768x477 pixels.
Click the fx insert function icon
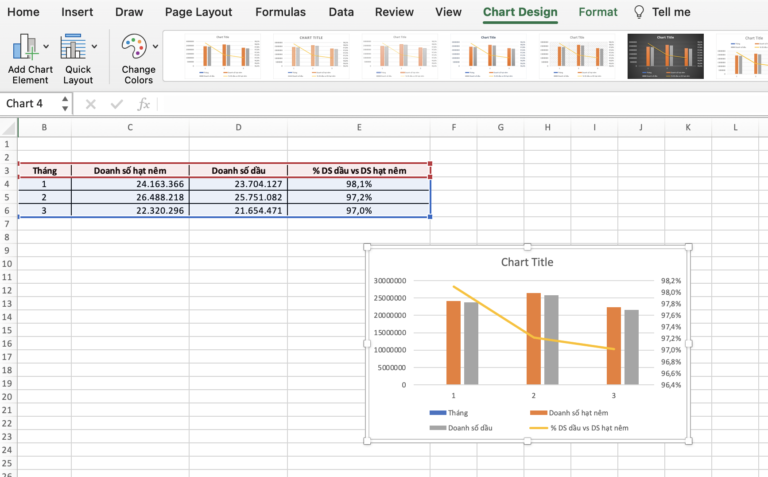tap(143, 104)
